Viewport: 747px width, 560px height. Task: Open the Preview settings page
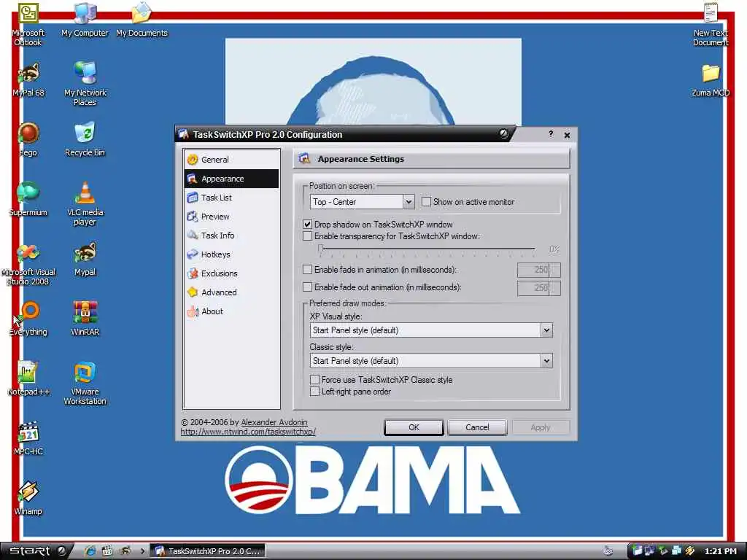click(x=231, y=217)
